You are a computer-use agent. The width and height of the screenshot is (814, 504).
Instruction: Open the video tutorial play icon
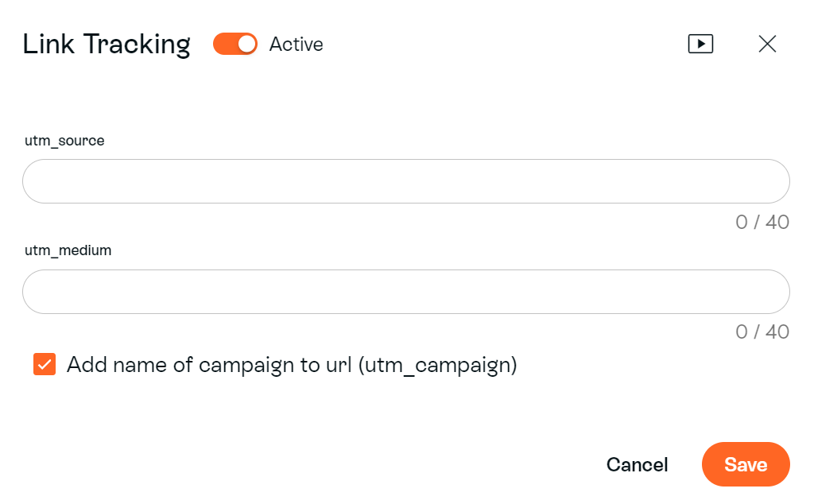pyautogui.click(x=700, y=44)
